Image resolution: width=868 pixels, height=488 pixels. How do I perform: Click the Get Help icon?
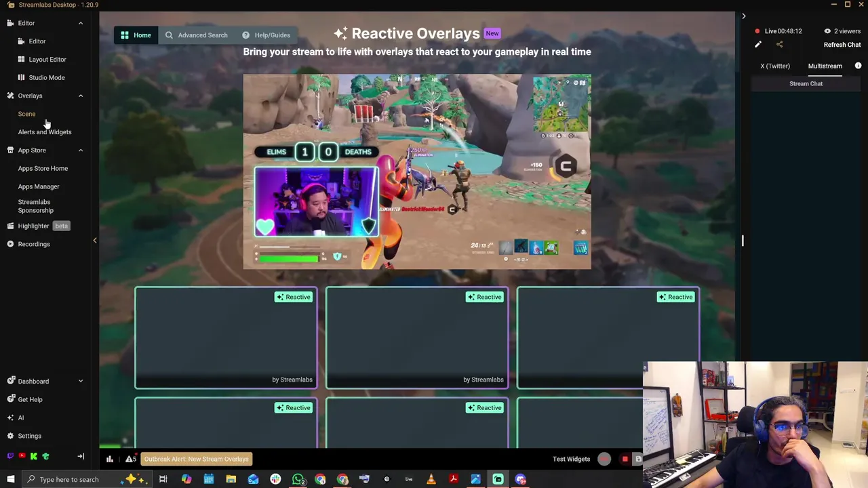click(x=10, y=399)
